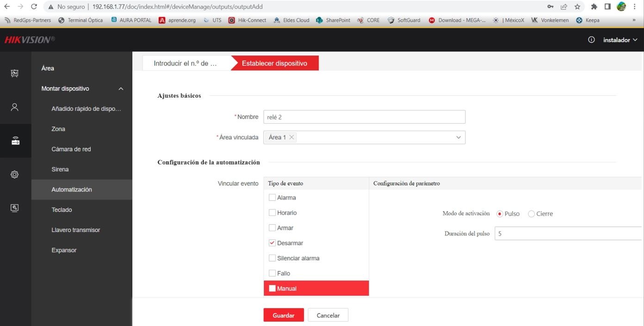Image resolution: width=644 pixels, height=326 pixels.
Task: Open the overview monitor icon in sidebar
Action: coord(14,73)
